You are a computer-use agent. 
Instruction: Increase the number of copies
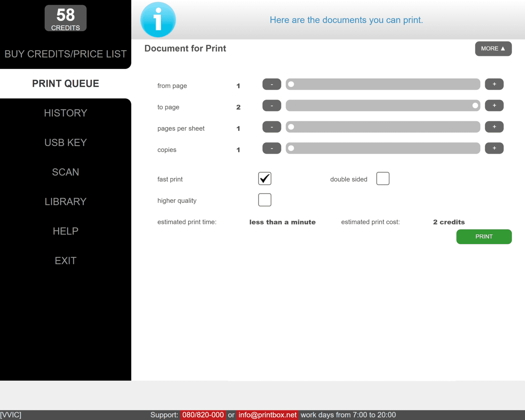[x=494, y=148]
